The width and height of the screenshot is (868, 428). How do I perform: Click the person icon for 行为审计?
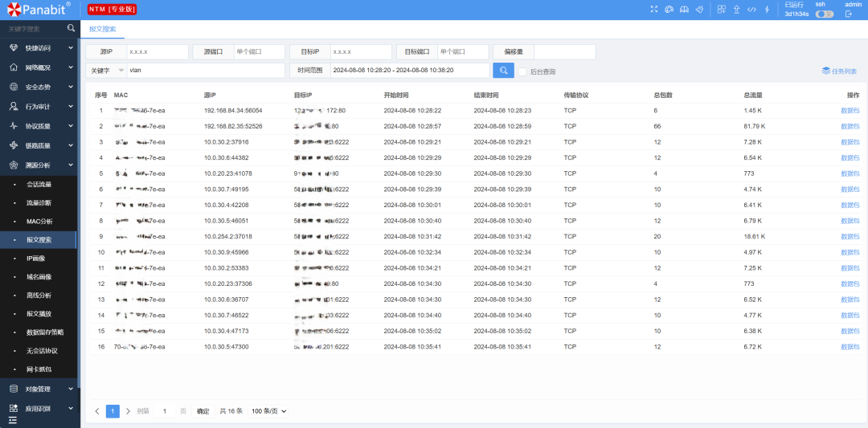coord(14,106)
